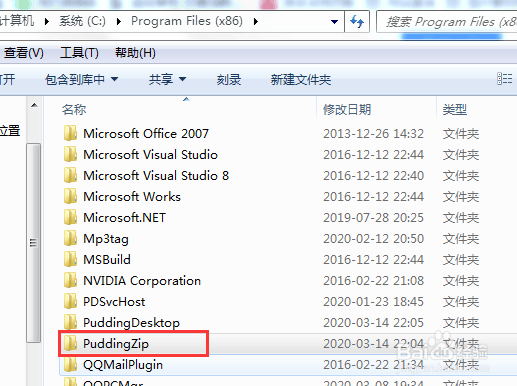The width and height of the screenshot is (517, 386).
Task: Click date 2020-03-14 22:05
Action: [373, 323]
